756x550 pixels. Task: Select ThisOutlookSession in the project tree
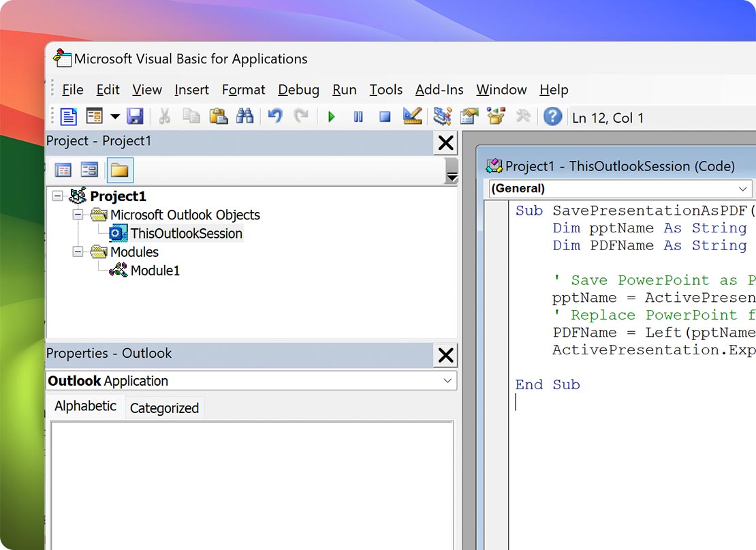point(185,233)
